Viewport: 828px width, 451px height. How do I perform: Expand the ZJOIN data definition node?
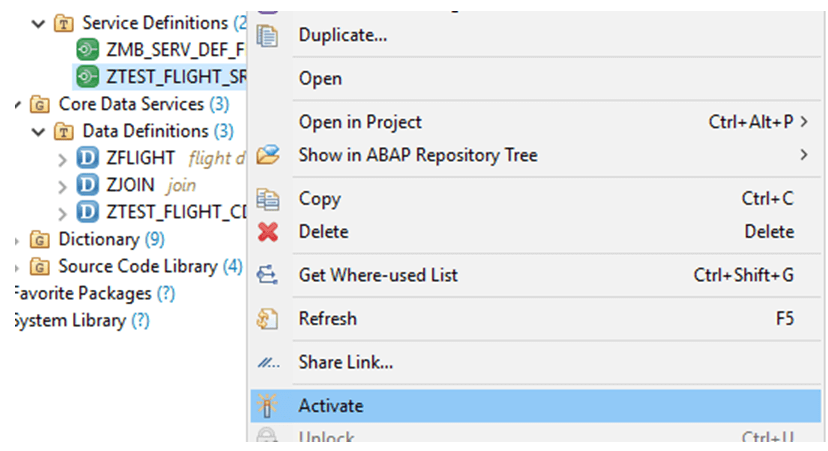coord(62,186)
